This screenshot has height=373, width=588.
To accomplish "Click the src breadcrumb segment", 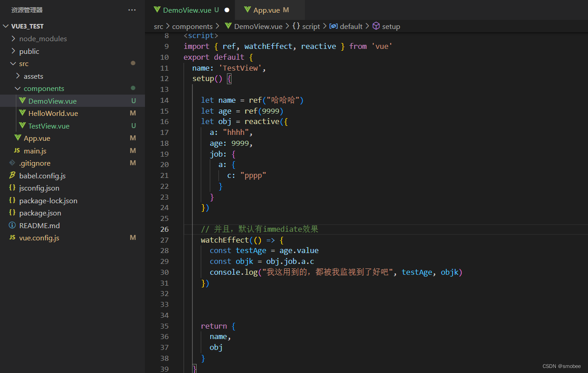I will (159, 27).
